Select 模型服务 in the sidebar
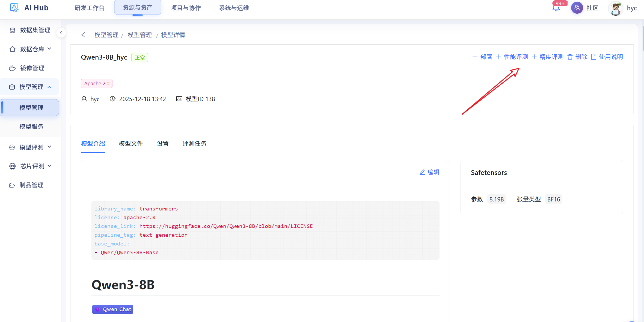644x322 pixels. 31,127
